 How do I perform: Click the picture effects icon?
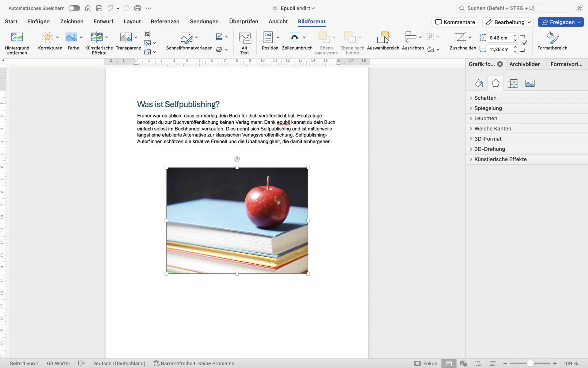pos(219,49)
